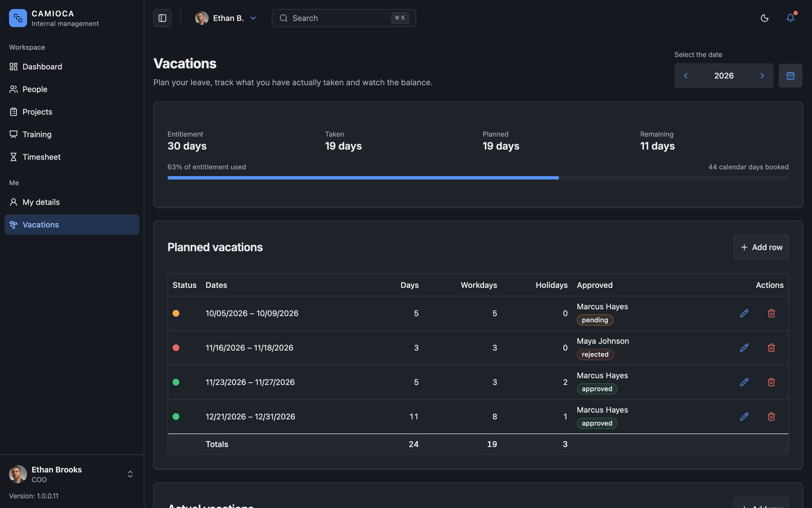Open Dashboard in the sidebar
Screen dimensions: 812x508
click(72, 67)
